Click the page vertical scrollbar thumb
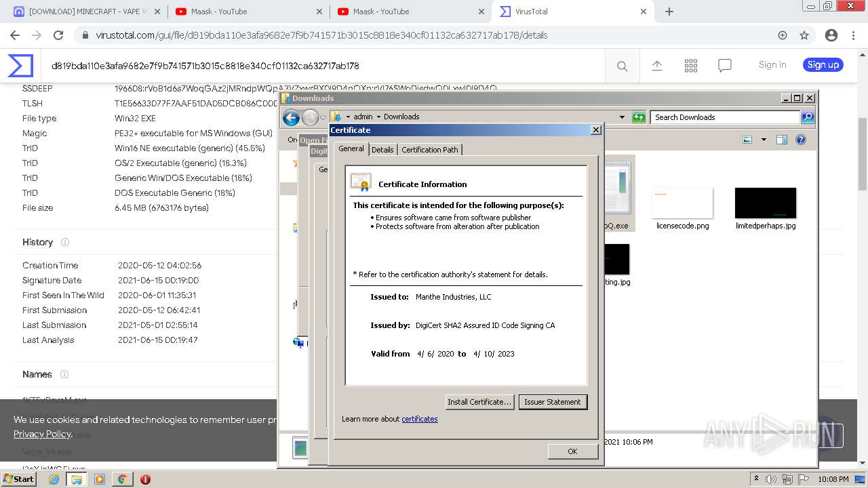The height and width of the screenshot is (488, 868). (862, 154)
